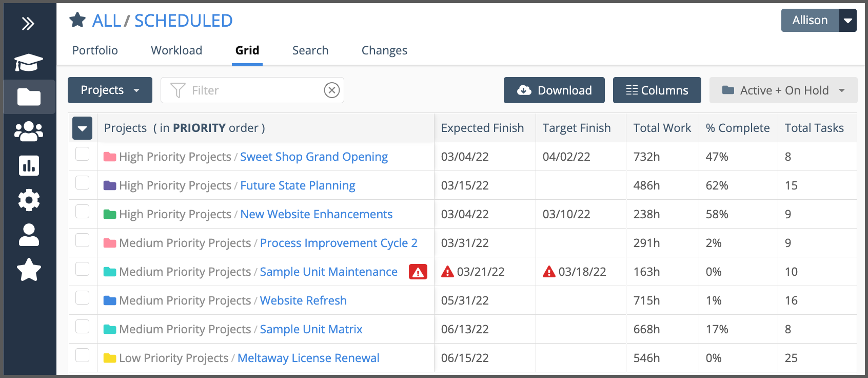Switch to the Workload tab
Image resolution: width=868 pixels, height=378 pixels.
(x=176, y=50)
